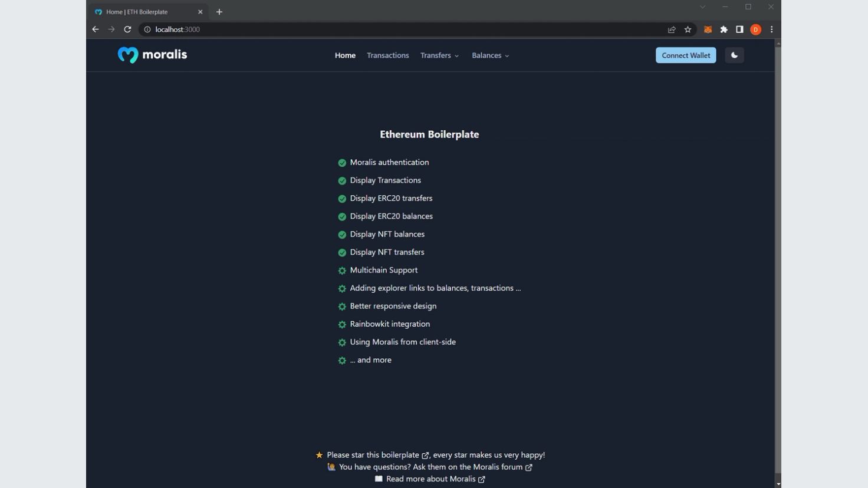Click the Connect Wallet button

click(686, 55)
